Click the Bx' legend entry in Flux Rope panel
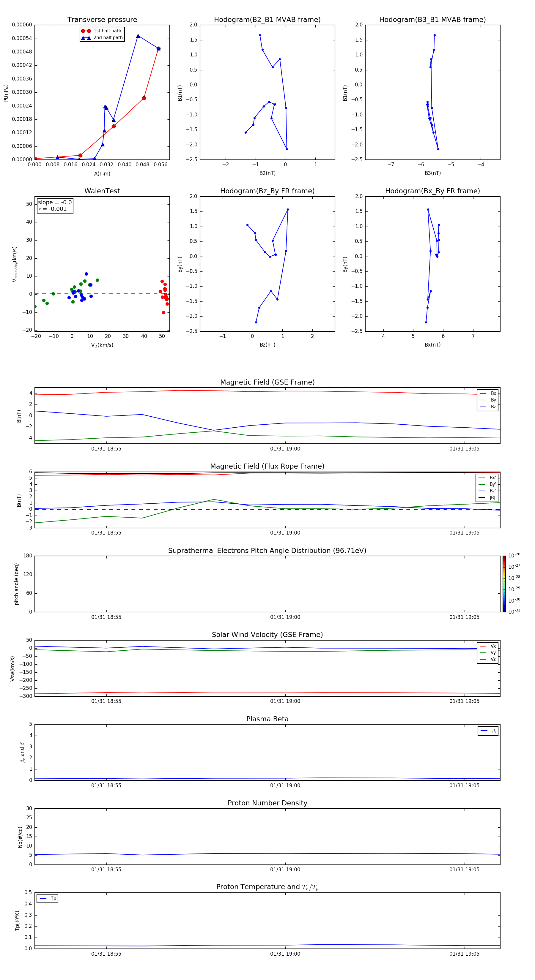This screenshot has height=980, width=535. pyautogui.click(x=487, y=478)
